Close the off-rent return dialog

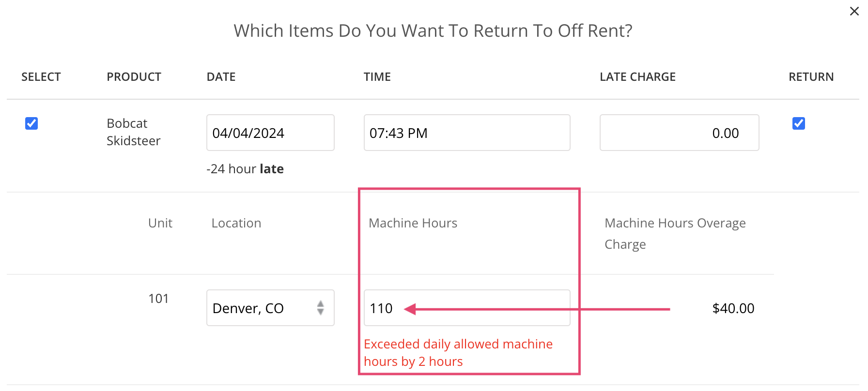coord(854,11)
